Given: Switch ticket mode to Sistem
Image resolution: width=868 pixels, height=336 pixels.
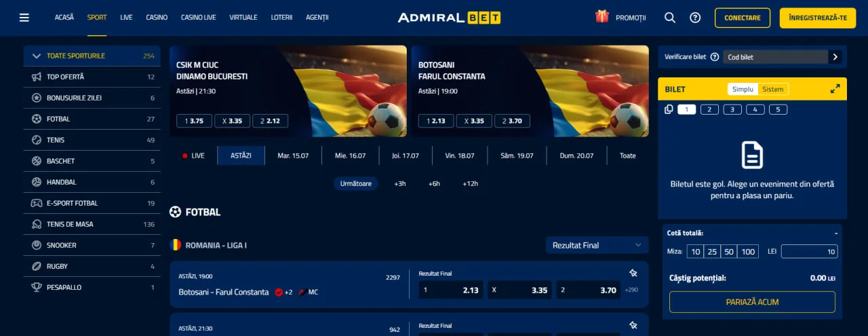Looking at the screenshot, I should tap(772, 89).
